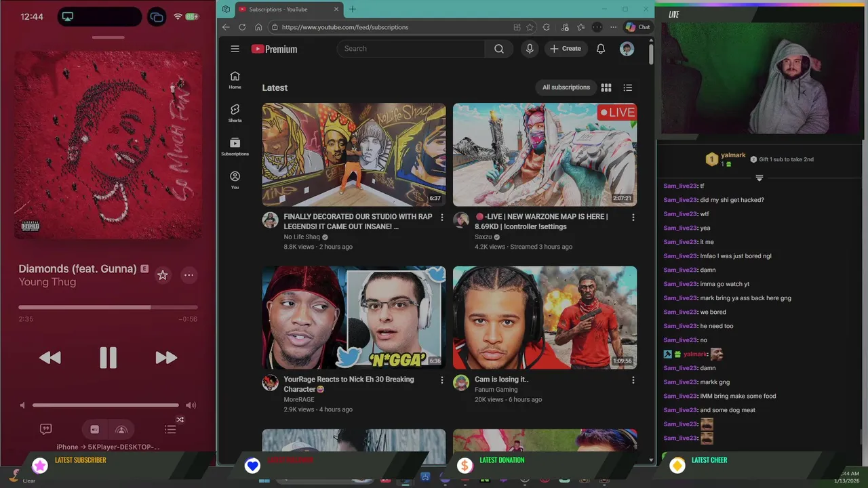This screenshot has height=488, width=868.
Task: Open the rap legends studio video thumbnail
Action: tap(354, 155)
